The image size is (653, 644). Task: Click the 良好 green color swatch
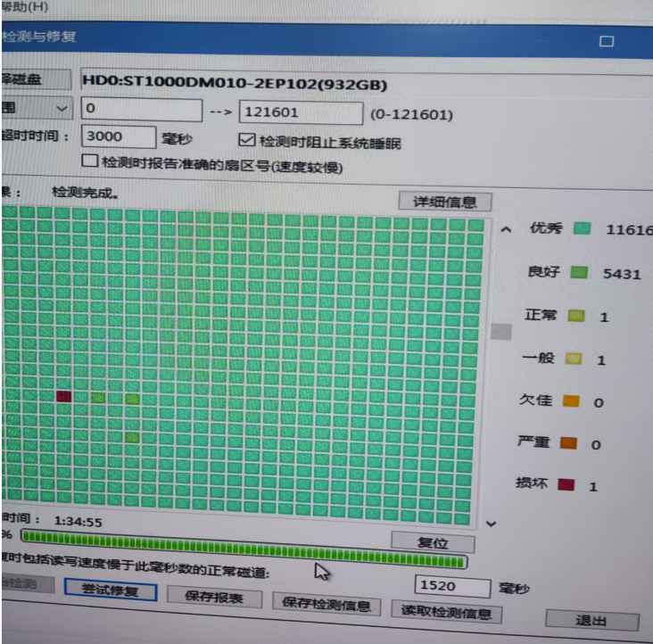[579, 272]
